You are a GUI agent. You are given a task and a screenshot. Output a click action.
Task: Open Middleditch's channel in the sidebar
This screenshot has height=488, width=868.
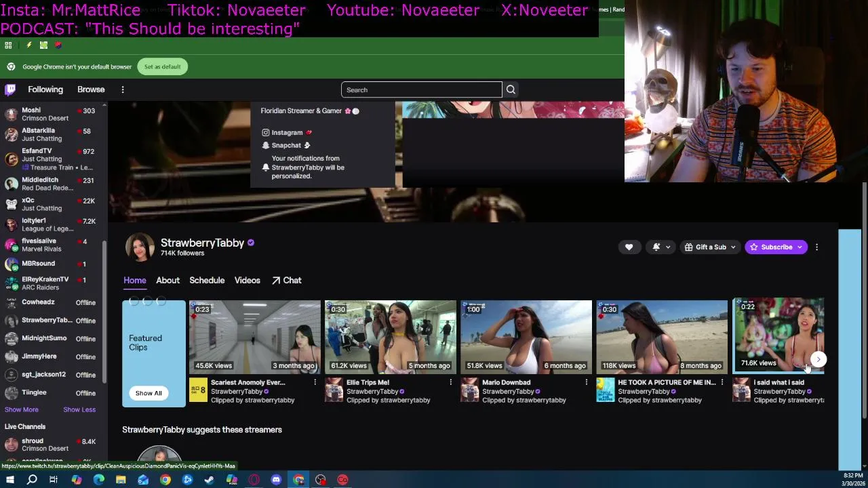[53, 184]
